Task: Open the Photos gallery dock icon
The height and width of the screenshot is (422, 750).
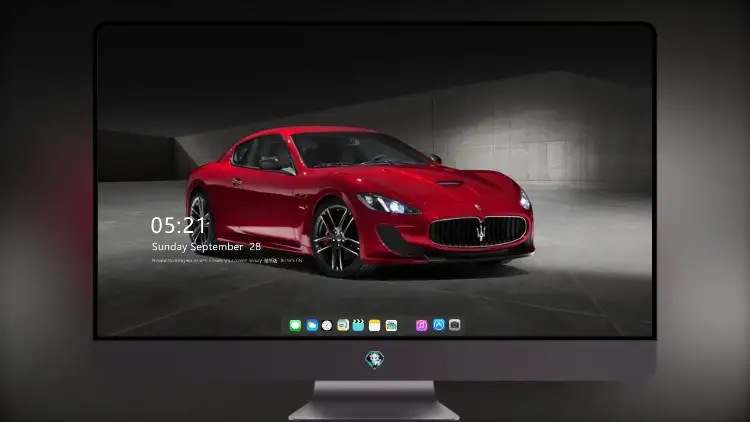Action: pyautogui.click(x=391, y=325)
